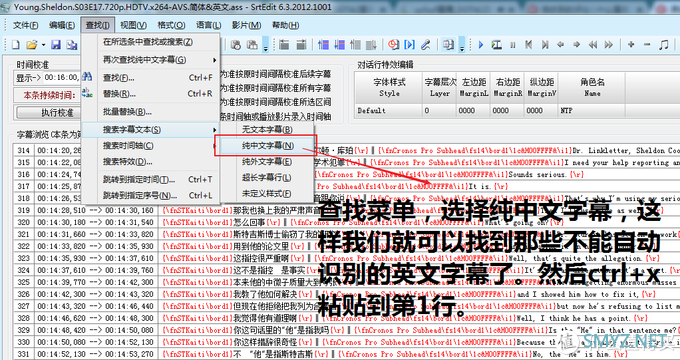Click the rewind double-arrow icon
The image size is (680, 360).
pos(593,44)
